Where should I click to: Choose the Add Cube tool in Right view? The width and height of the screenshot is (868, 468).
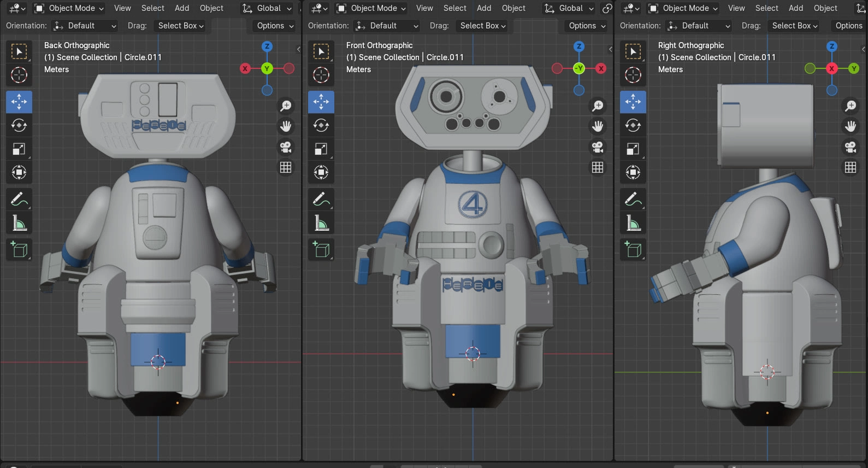[x=633, y=249]
